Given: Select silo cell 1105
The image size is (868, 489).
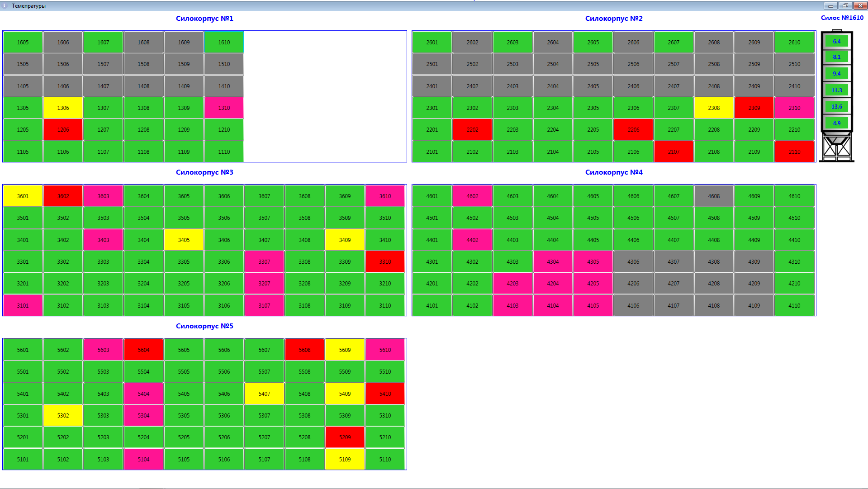Looking at the screenshot, I should point(23,152).
